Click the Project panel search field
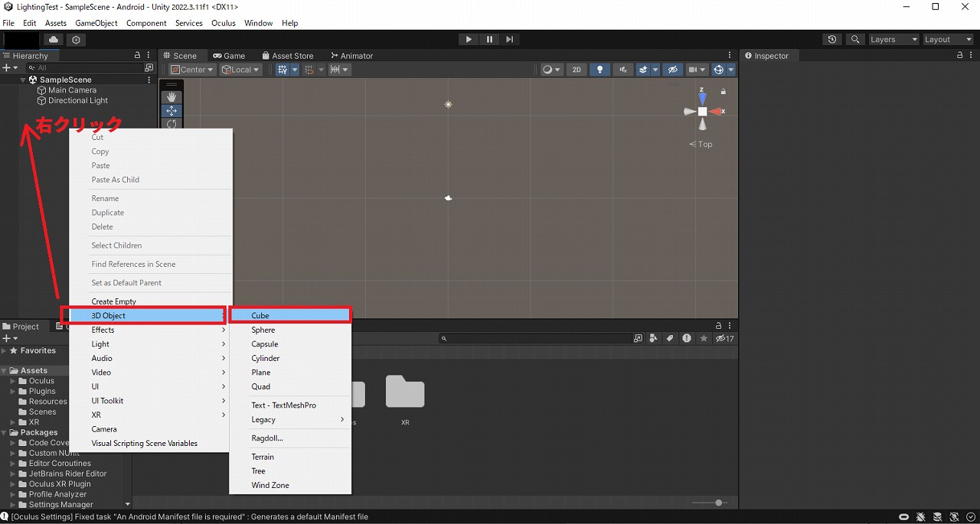Viewport: 980px width, 524px height. 536,338
